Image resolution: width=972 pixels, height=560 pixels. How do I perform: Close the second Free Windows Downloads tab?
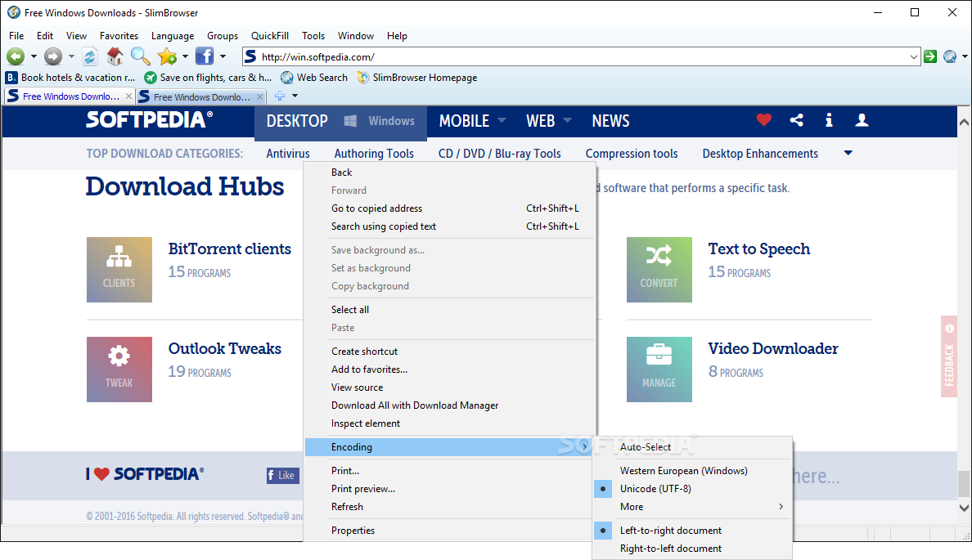(x=259, y=96)
